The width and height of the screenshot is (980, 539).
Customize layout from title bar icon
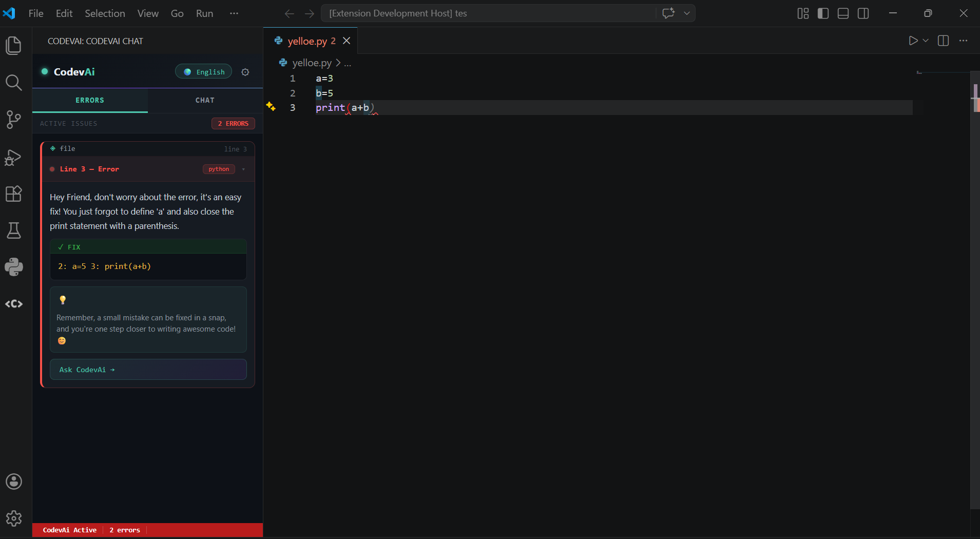(803, 13)
